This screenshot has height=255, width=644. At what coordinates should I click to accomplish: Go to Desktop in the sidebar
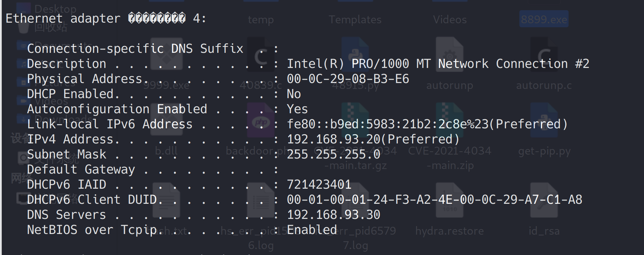click(55, 9)
